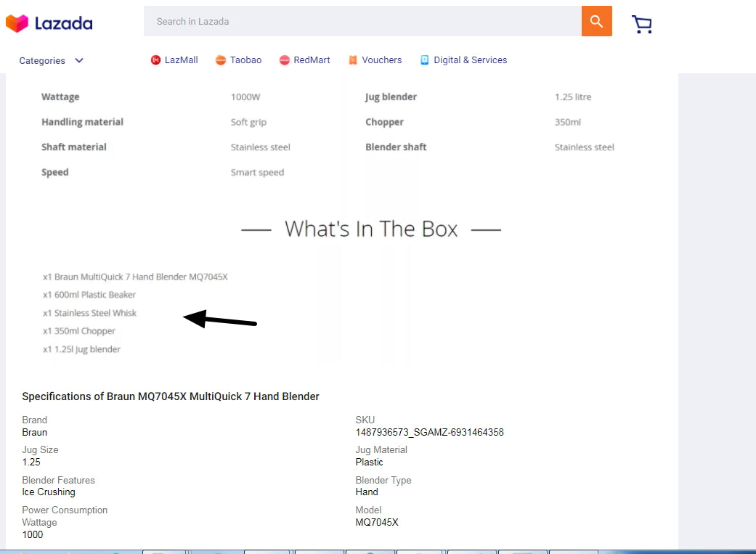This screenshot has width=756, height=554.
Task: Expand the Categories chevron arrow
Action: click(79, 60)
